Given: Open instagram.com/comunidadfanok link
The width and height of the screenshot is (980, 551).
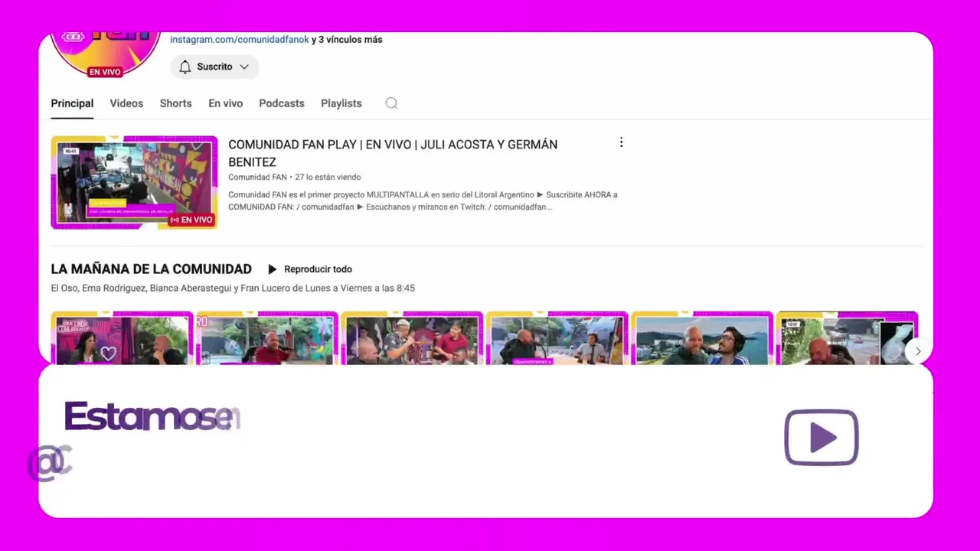Looking at the screenshot, I should [x=239, y=39].
